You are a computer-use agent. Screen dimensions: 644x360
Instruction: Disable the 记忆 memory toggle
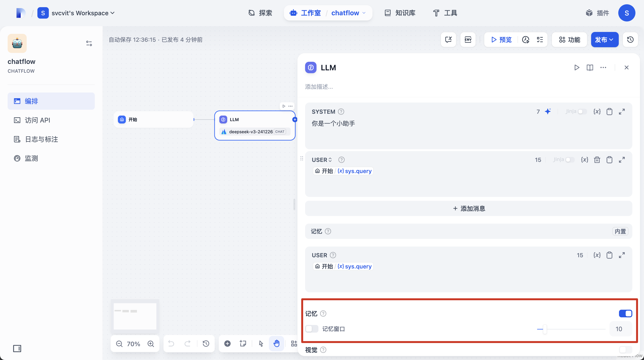(625, 313)
